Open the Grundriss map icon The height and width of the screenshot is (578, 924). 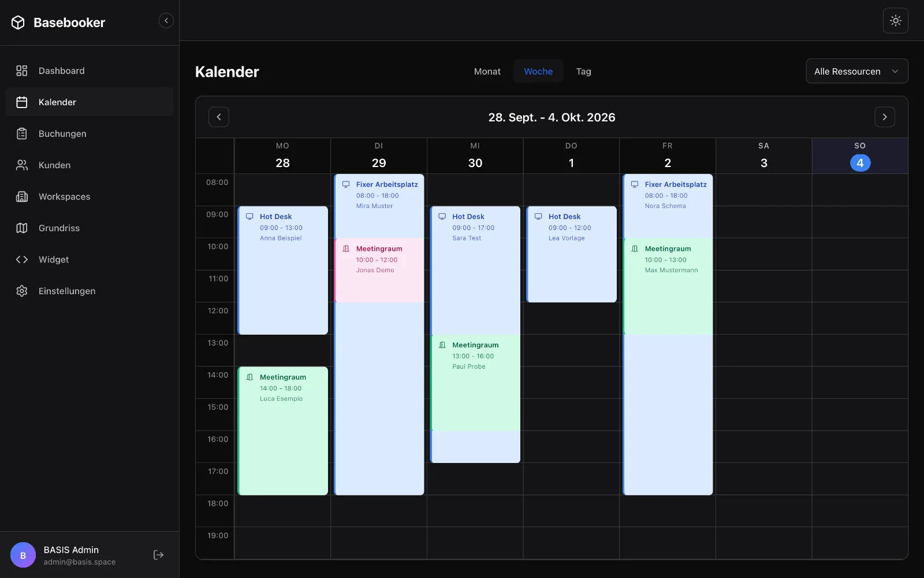(22, 228)
